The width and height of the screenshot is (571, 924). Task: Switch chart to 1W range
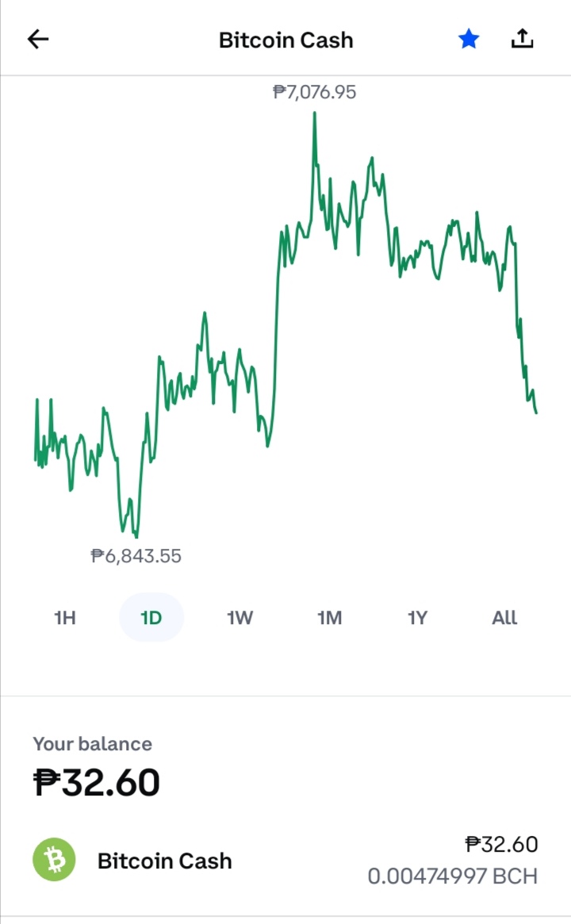[x=240, y=618]
